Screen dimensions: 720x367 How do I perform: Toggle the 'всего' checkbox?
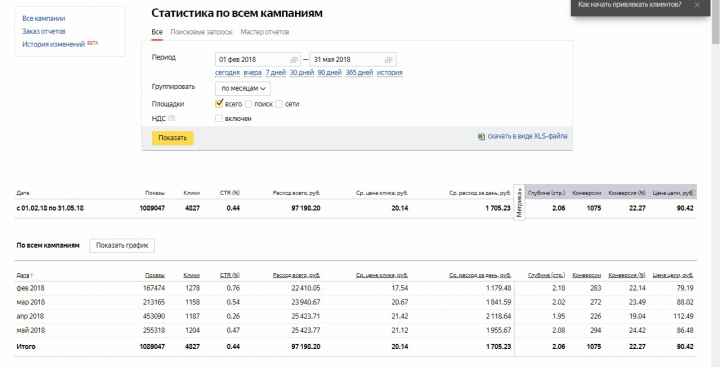coord(219,104)
